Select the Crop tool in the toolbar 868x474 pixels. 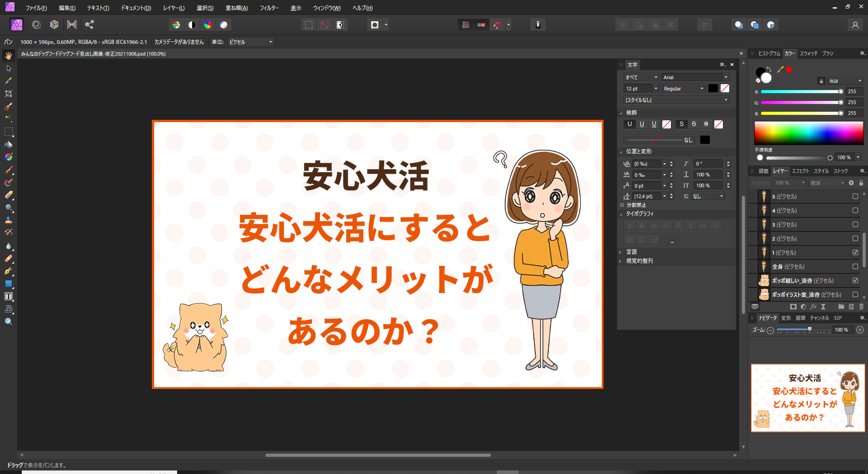[9, 94]
